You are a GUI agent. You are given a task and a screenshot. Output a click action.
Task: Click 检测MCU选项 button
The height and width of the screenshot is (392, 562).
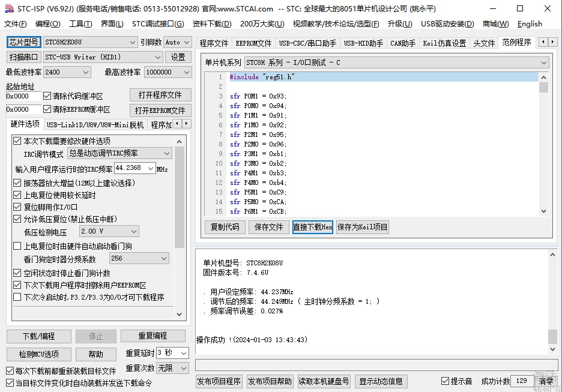point(38,354)
